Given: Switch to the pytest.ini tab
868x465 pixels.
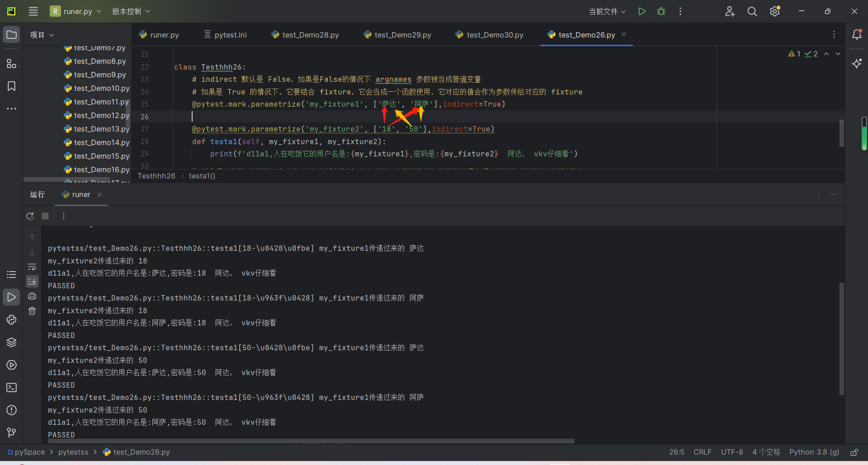Looking at the screenshot, I should click(x=225, y=35).
